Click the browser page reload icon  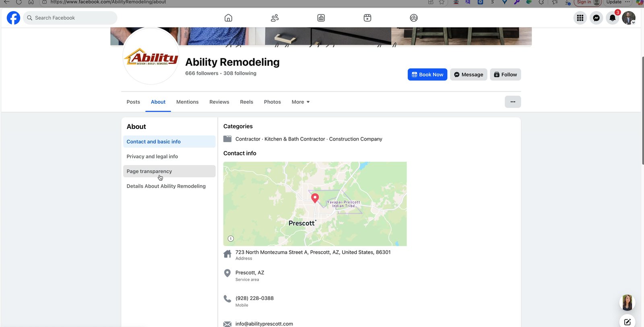(19, 2)
